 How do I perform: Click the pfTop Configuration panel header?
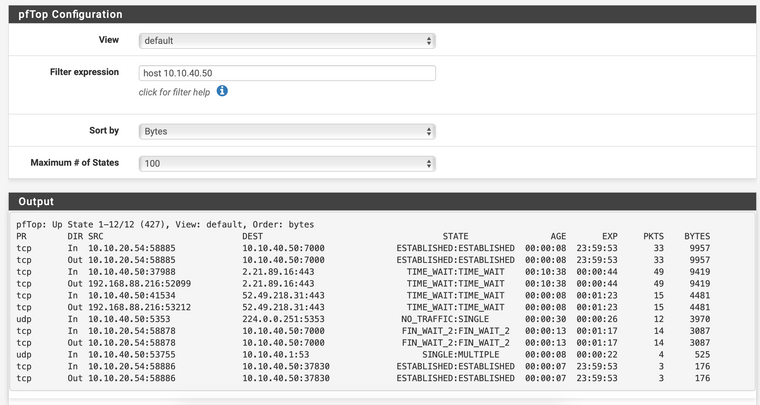coord(382,14)
